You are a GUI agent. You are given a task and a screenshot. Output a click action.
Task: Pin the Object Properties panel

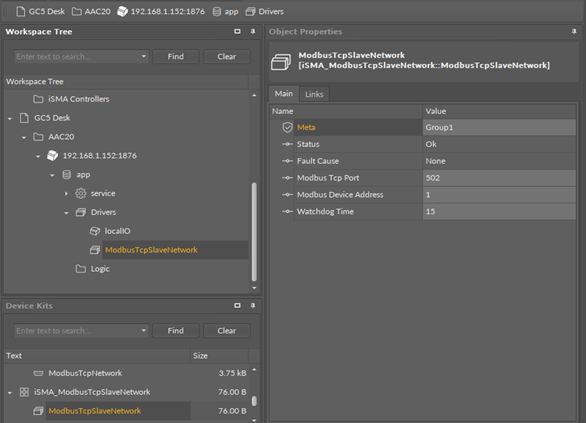click(574, 32)
